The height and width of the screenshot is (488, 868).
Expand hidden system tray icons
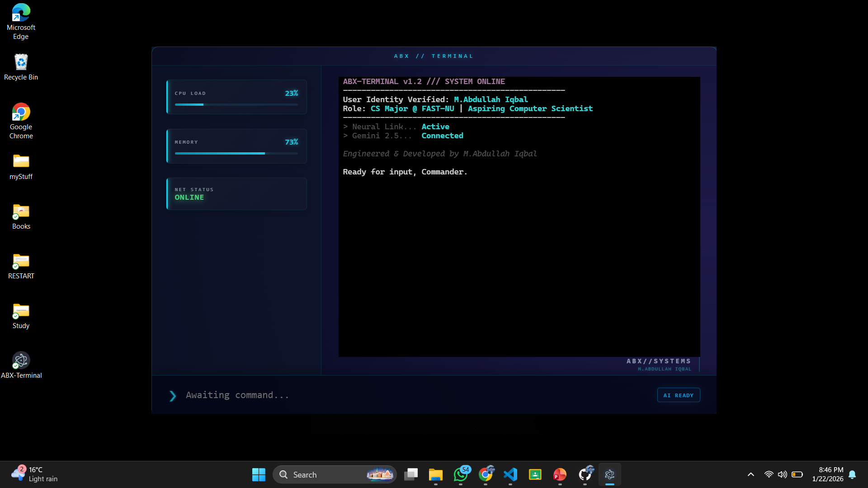click(x=750, y=474)
